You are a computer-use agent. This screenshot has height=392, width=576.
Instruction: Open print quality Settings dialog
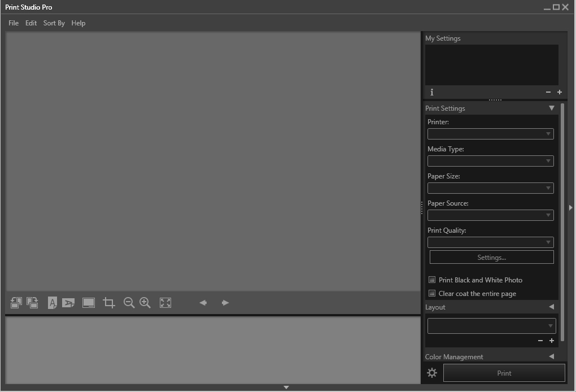tap(491, 256)
